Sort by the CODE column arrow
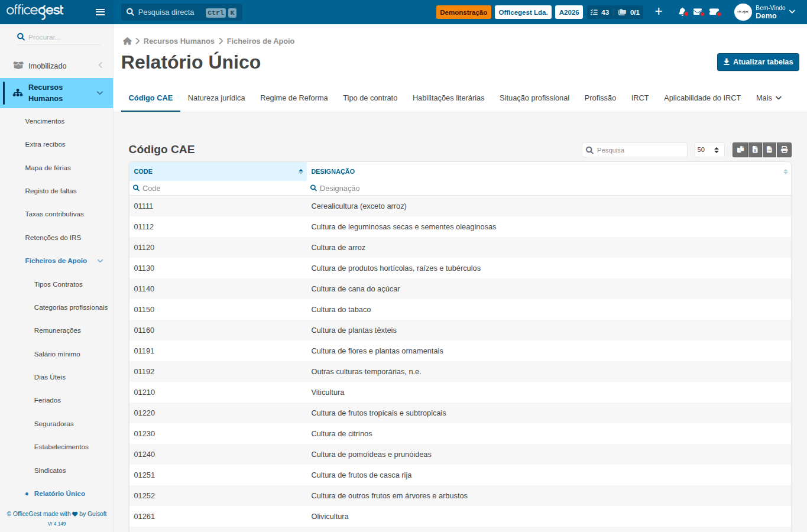 pos(300,171)
